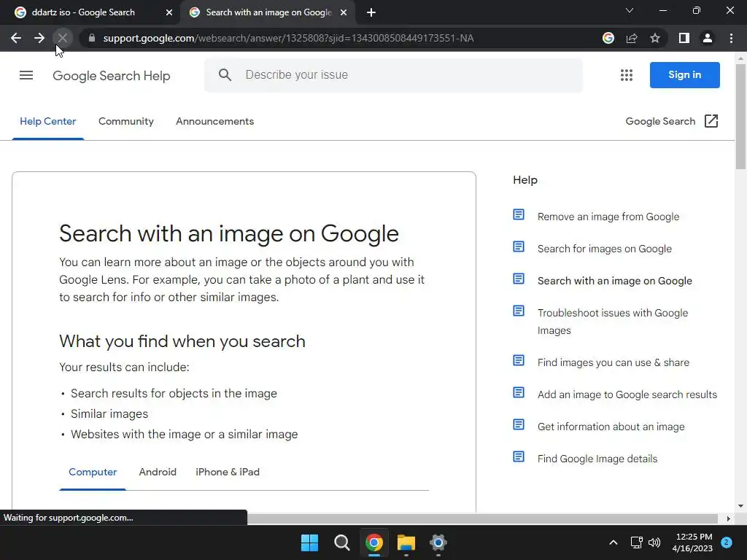This screenshot has width=747, height=560.
Task: Open Windows taskbar search
Action: 341,542
